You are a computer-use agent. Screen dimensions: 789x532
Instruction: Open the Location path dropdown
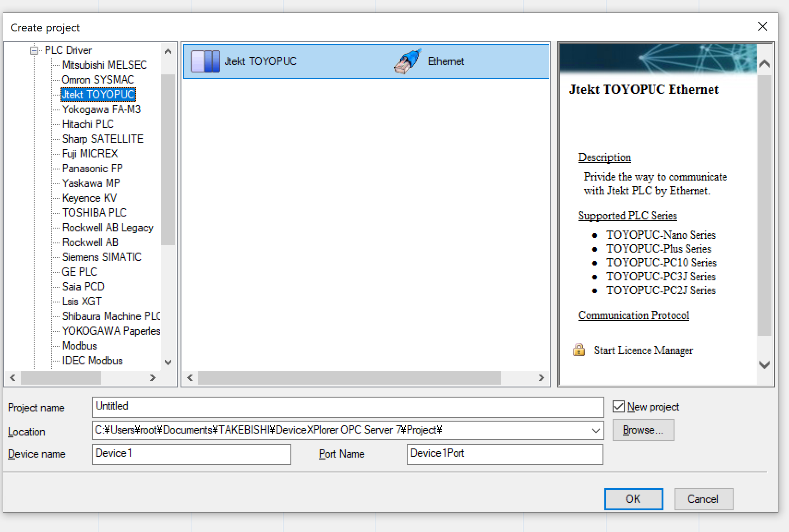596,430
